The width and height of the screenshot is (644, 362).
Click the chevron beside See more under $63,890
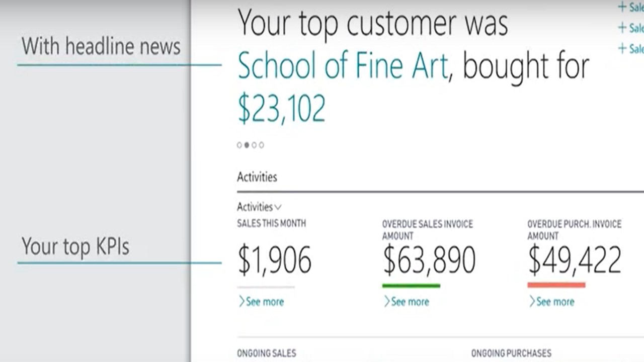pos(387,302)
